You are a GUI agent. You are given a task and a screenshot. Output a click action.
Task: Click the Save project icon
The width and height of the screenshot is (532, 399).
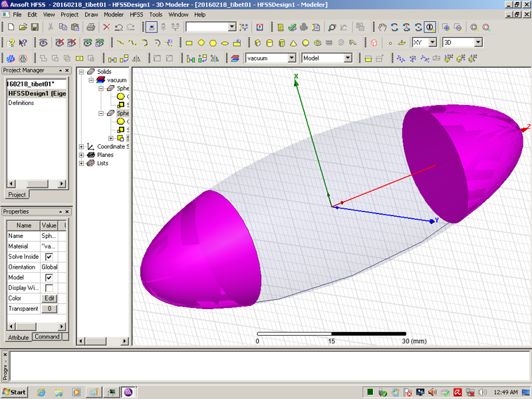(35, 27)
